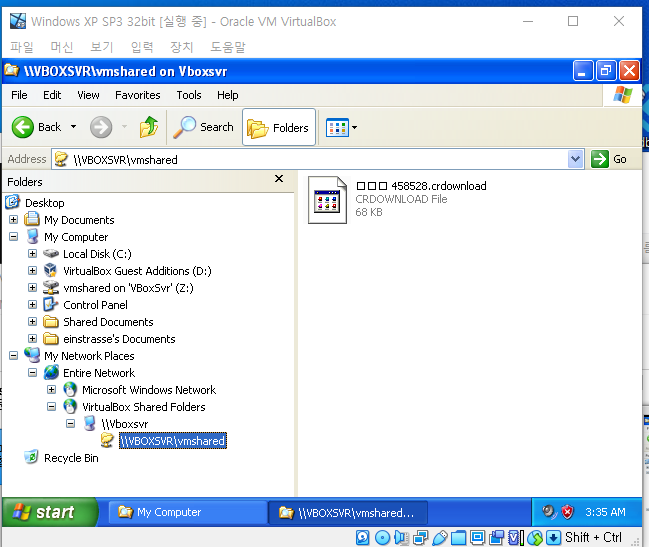Collapse Entire Network node
649x547 pixels.
[33, 372]
